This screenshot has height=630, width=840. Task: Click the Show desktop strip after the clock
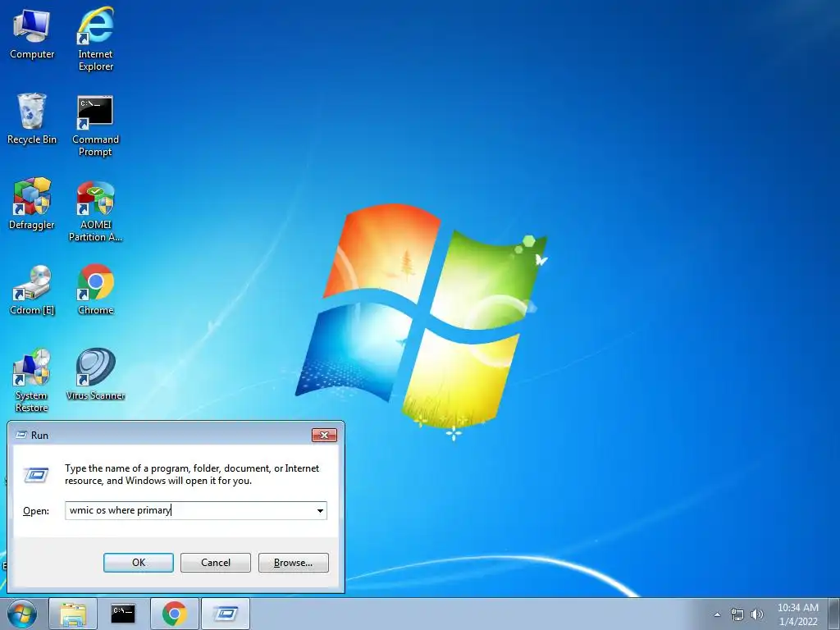834,614
